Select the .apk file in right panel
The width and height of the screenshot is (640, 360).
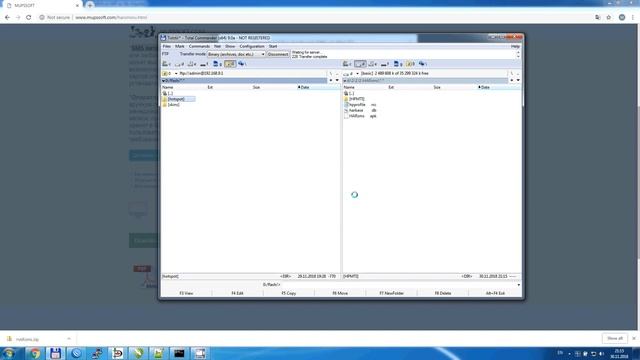(x=360, y=116)
